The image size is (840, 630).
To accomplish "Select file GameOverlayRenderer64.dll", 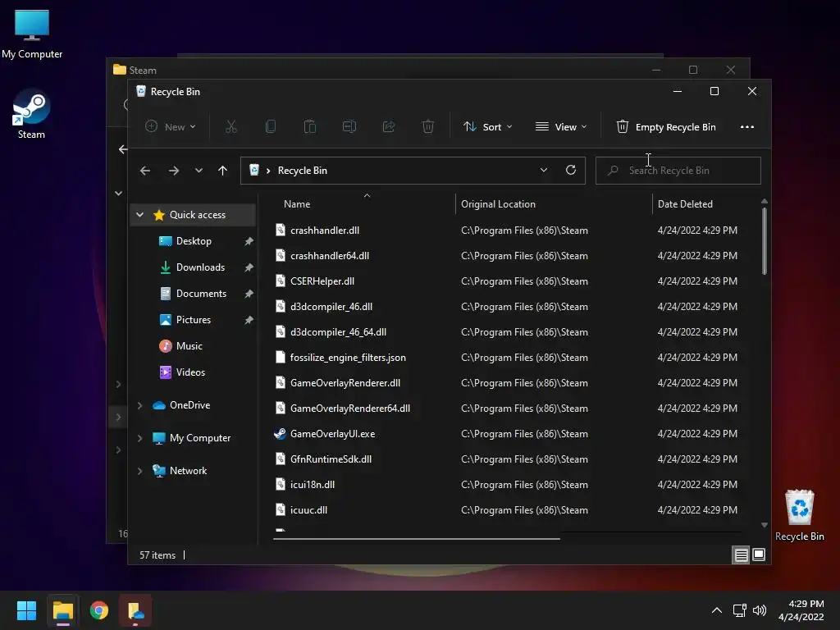I will [x=349, y=409].
